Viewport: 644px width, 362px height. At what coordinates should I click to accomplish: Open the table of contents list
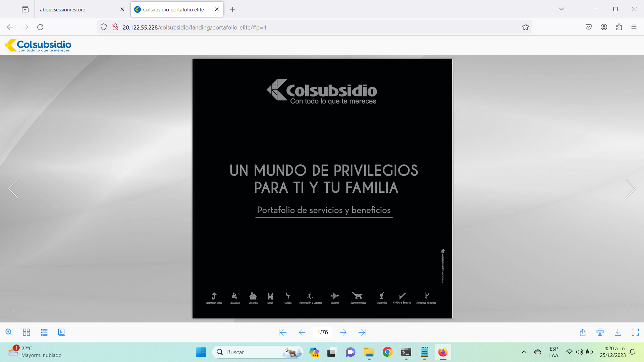pyautogui.click(x=44, y=332)
